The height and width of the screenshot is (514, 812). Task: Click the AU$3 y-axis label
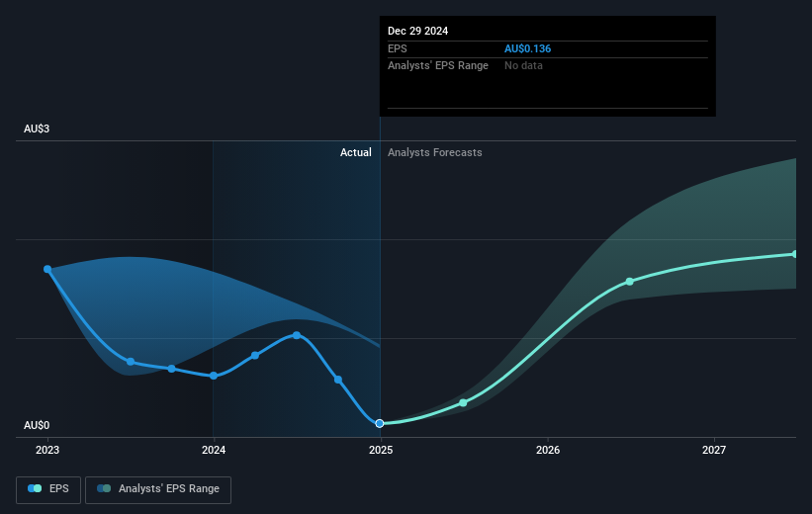(37, 128)
